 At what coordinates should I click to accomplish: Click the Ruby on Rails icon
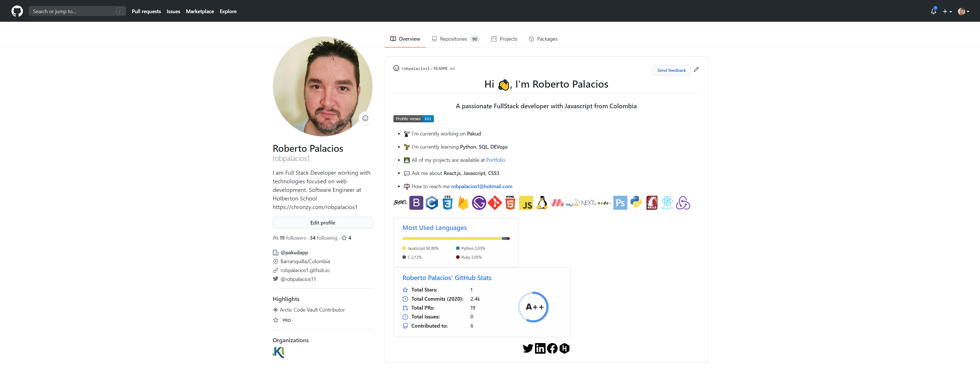coord(652,203)
